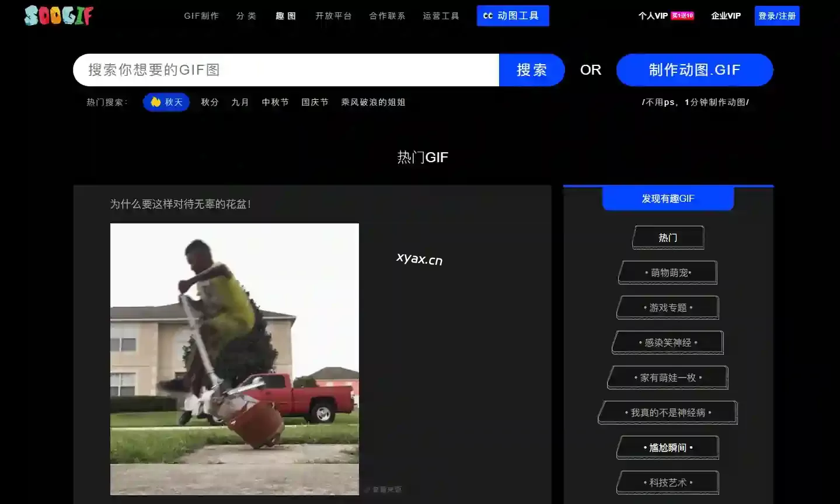This screenshot has height=504, width=840.
Task: Click the SOOGIF logo
Action: pyautogui.click(x=58, y=16)
